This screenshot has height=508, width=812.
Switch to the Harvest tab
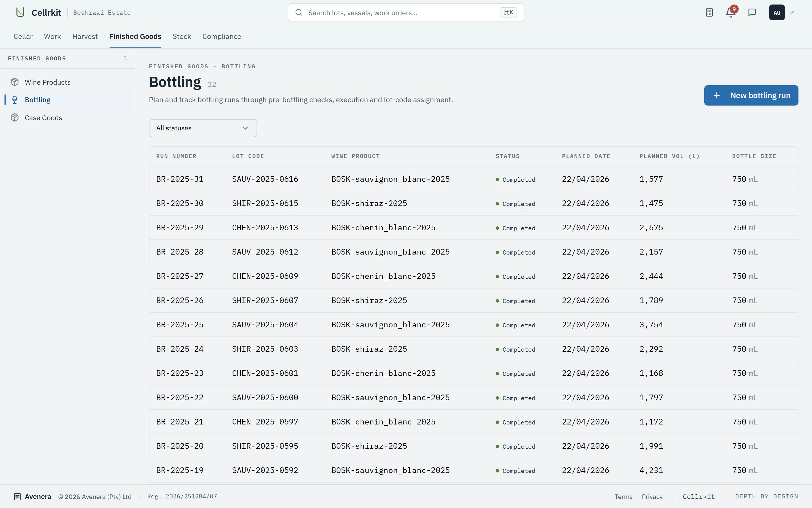tap(85, 36)
